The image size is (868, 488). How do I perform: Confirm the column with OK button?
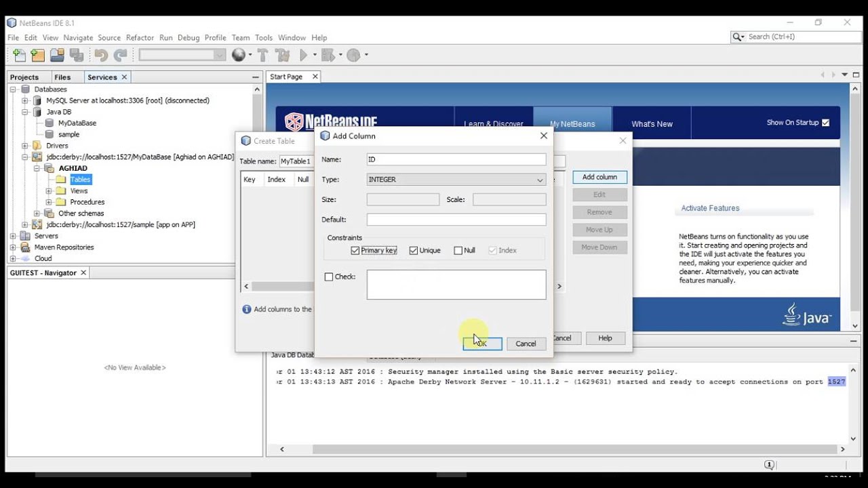point(482,344)
